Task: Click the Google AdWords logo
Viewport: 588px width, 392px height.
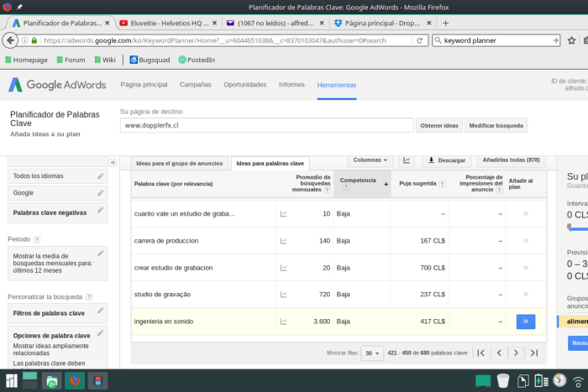Action: 57,85
